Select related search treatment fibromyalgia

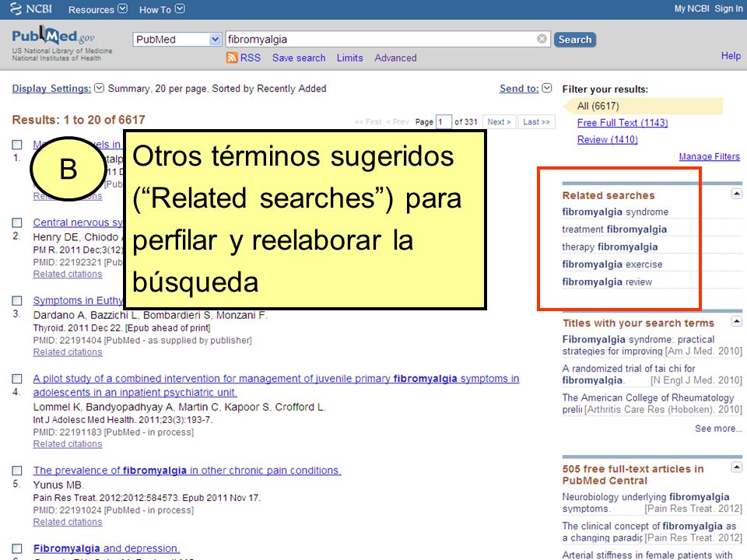click(x=614, y=229)
